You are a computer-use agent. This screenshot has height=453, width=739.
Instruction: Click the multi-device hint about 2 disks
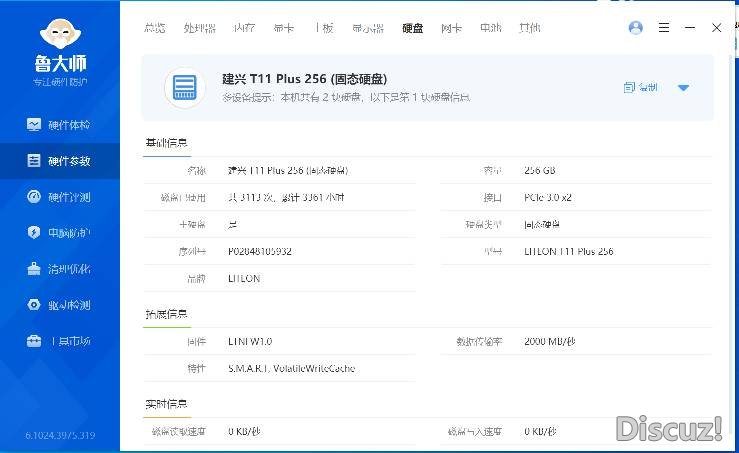(x=346, y=98)
